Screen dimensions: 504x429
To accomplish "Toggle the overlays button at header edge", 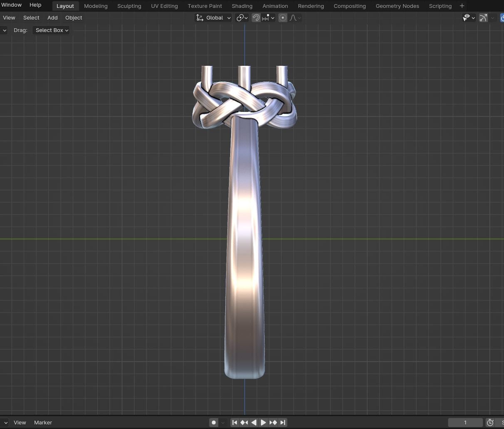I will coord(502,17).
